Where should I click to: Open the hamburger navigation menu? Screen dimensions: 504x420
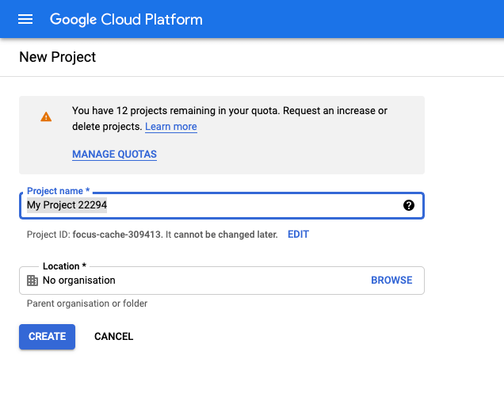[25, 19]
